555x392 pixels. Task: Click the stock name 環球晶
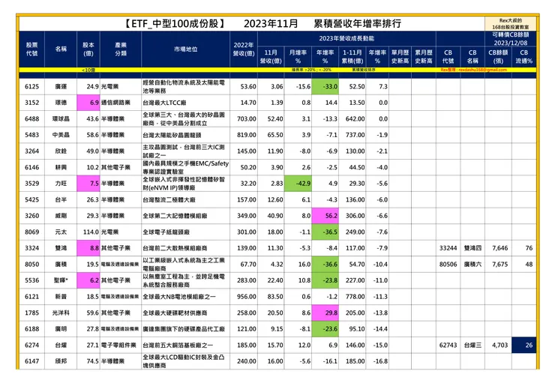coord(61,119)
